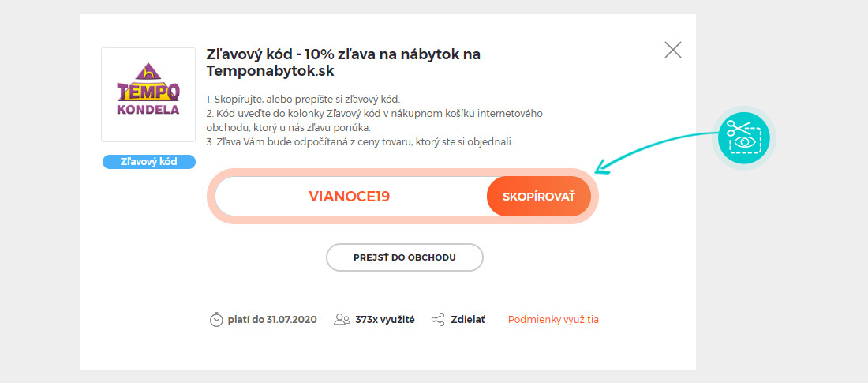The height and width of the screenshot is (383, 868).
Task: Click the share icon beside Zdielať
Action: (438, 320)
